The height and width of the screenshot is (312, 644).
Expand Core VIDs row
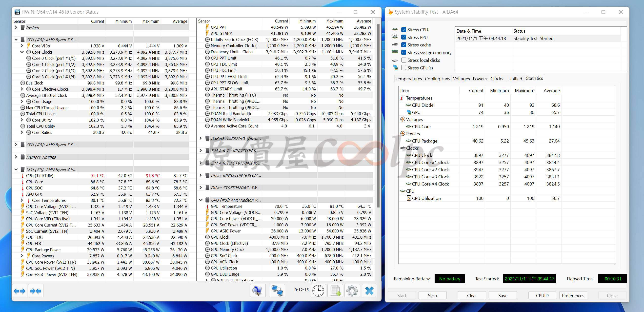[x=22, y=46]
